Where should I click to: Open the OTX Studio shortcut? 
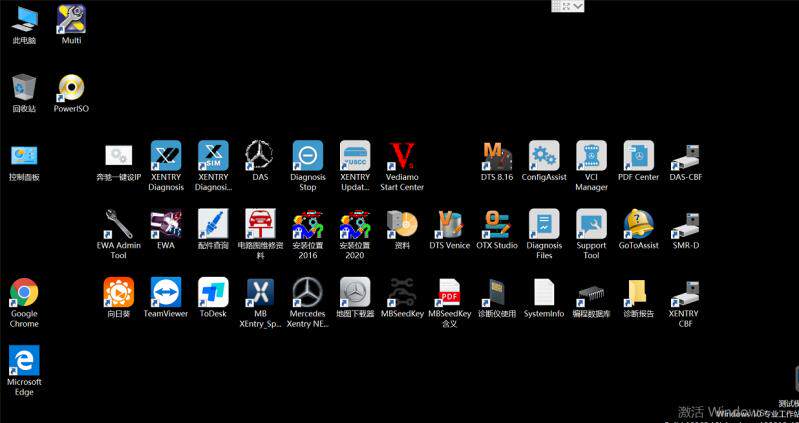click(x=497, y=224)
